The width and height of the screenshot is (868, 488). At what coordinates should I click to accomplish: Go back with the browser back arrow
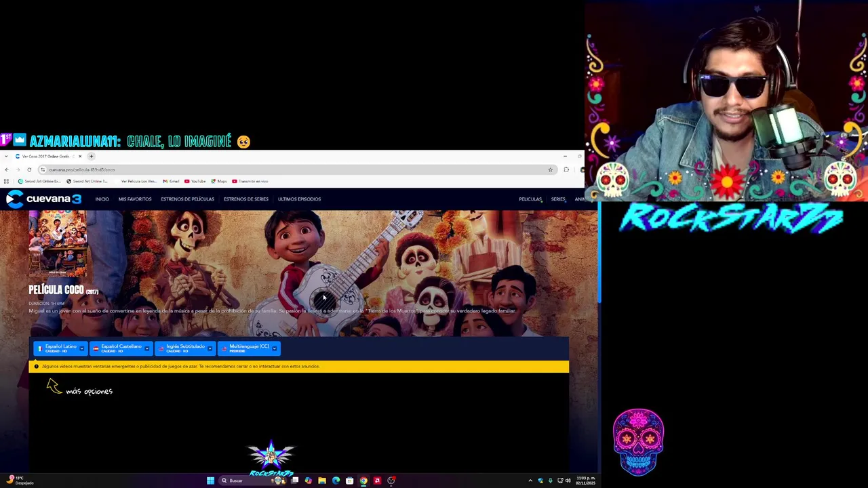coord(7,169)
